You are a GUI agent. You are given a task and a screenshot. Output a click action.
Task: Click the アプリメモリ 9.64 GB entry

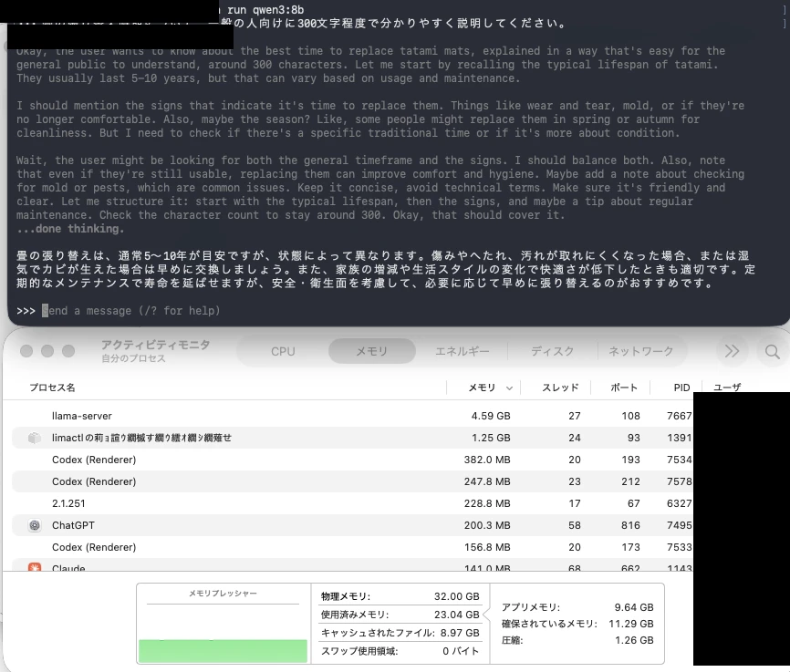[577, 607]
